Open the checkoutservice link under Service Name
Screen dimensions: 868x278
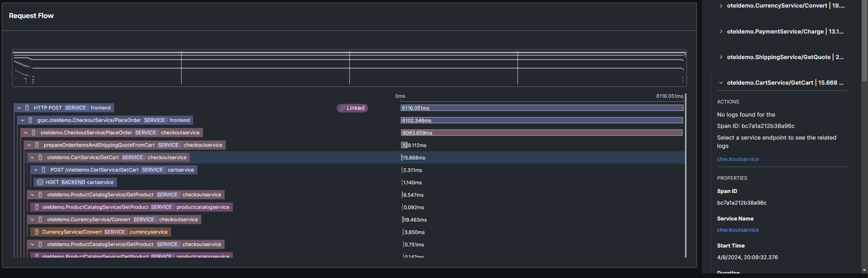pyautogui.click(x=738, y=230)
